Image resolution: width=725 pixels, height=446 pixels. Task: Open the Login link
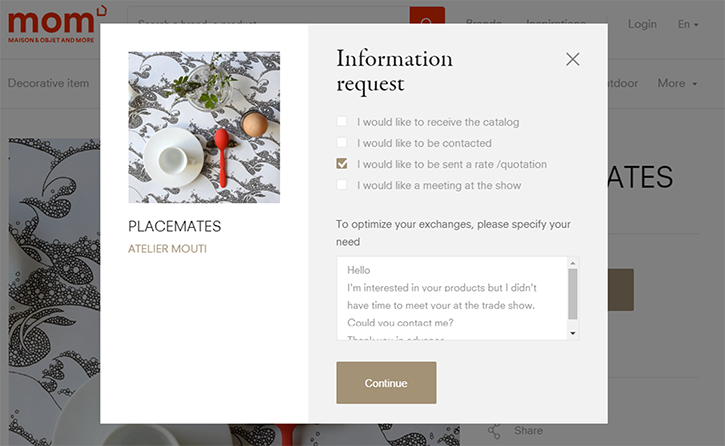pos(642,24)
